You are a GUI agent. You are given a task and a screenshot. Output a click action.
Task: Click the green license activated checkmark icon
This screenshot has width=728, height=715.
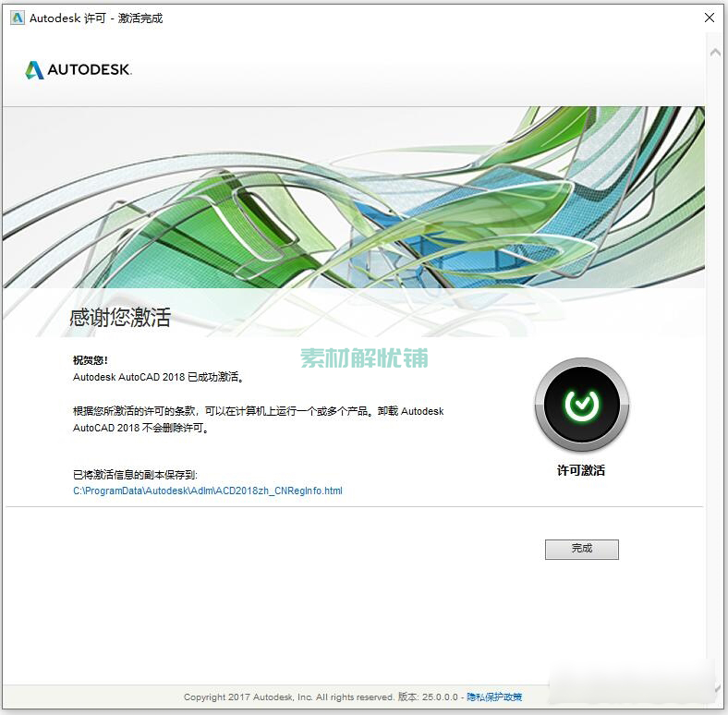(582, 405)
